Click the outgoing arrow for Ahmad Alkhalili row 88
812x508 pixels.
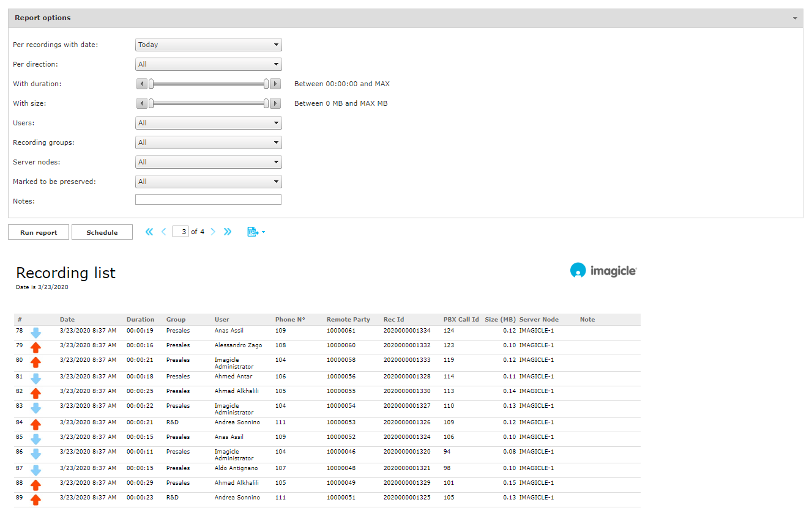(35, 485)
